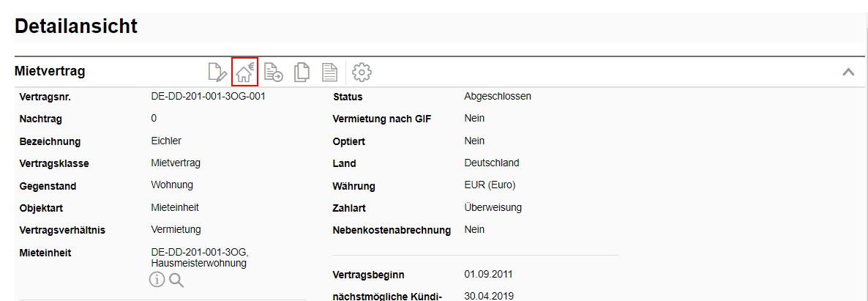Click the Kündigung date 30.04.2019
868x301 pixels.
(488, 296)
